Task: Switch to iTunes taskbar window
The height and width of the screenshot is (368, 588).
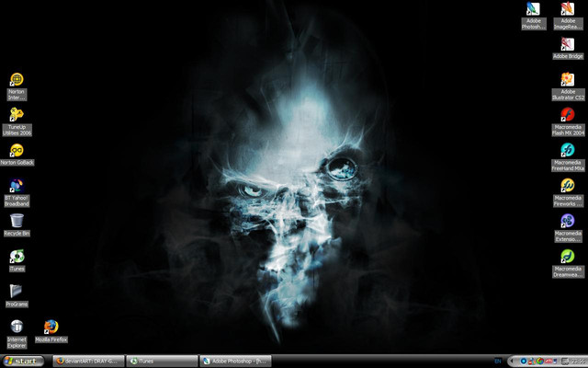Action: (162, 362)
